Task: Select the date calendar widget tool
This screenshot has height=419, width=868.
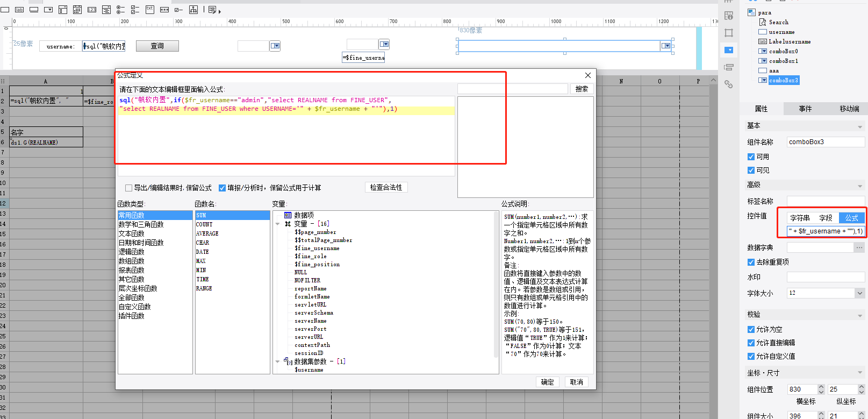Action: pos(77,10)
